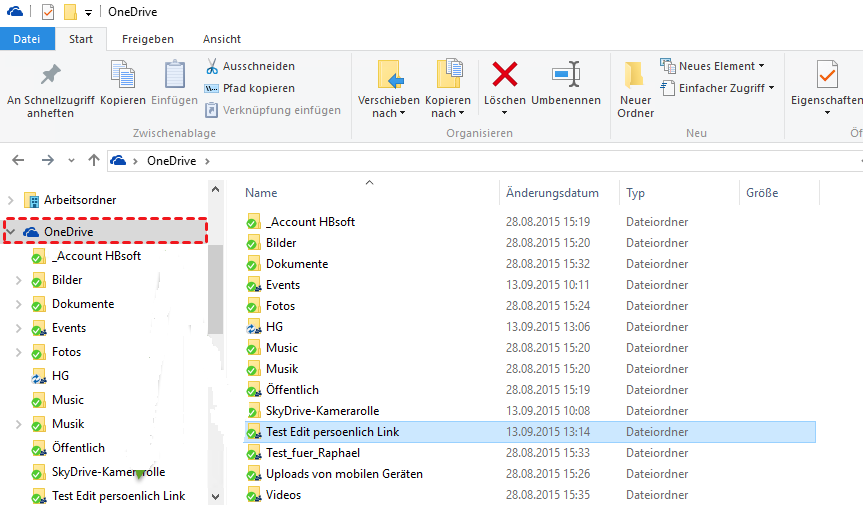The width and height of the screenshot is (863, 510).
Task: Expand the address bar chevron after OneDrive
Action: [207, 161]
